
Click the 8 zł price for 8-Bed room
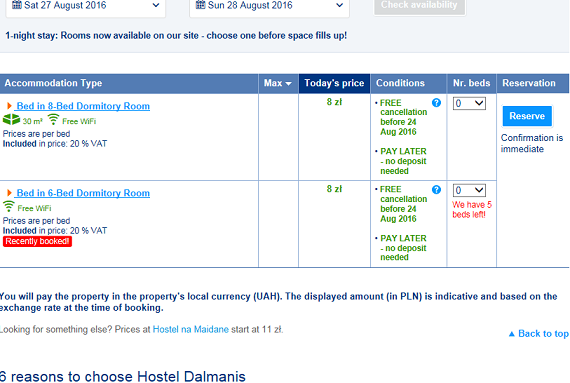pos(334,102)
